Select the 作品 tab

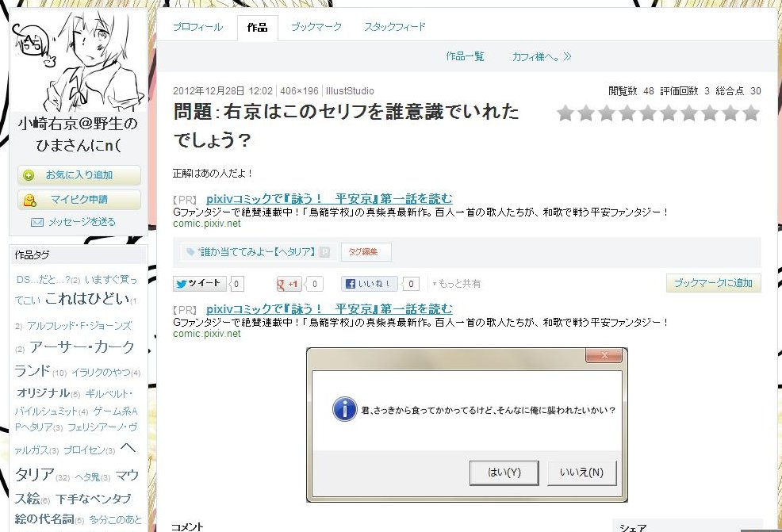(257, 28)
